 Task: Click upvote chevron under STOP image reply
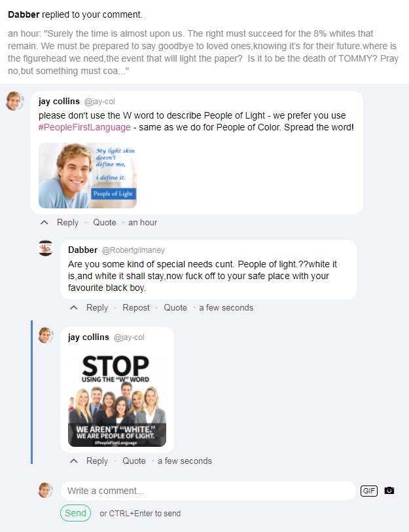(x=74, y=461)
